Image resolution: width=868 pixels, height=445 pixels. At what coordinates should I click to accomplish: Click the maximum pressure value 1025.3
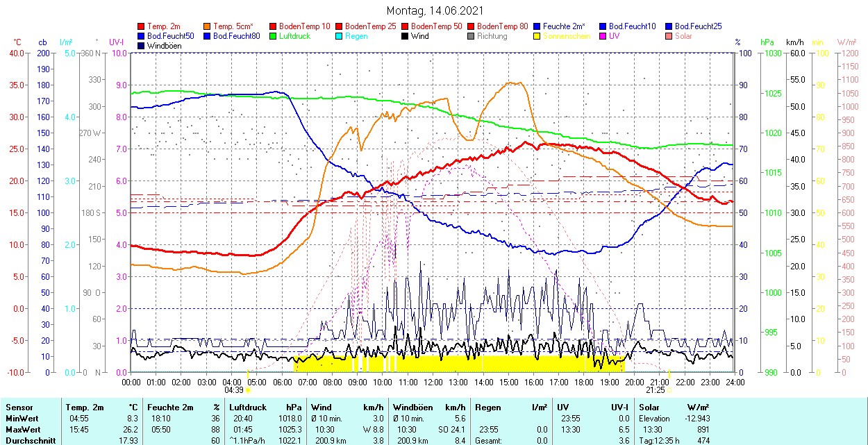[290, 430]
